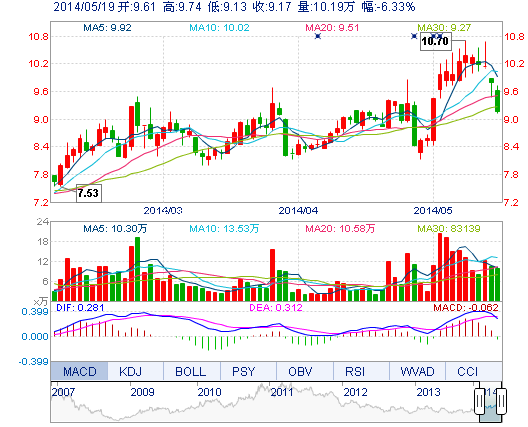Click the MA5: 9.92 legend label
Screen dimensions: 528x427
click(107, 27)
